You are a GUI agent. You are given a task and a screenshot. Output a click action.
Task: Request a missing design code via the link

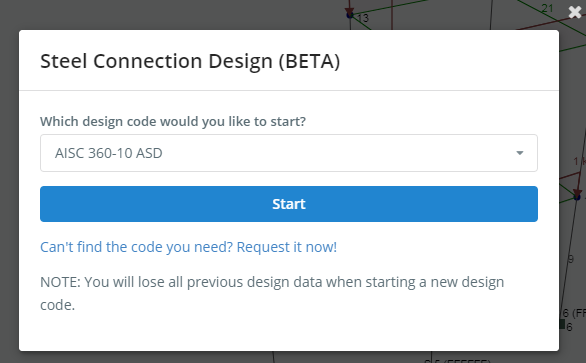pyautogui.click(x=189, y=247)
